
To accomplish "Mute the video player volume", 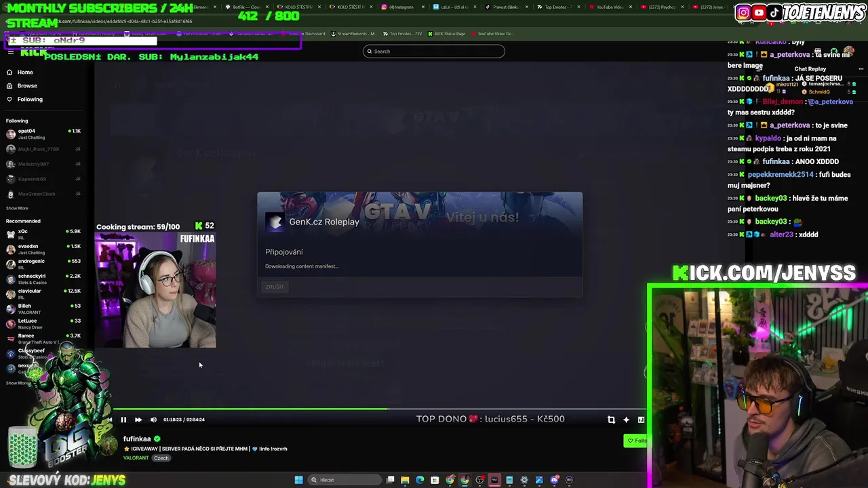I will point(153,420).
